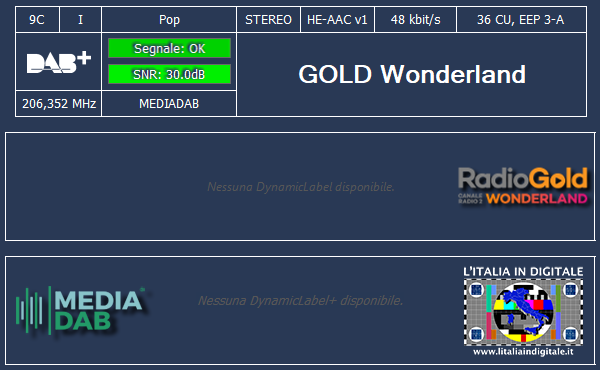Open the L'Italia in Digitale test card image
This screenshot has width=600, height=370.
pyautogui.click(x=523, y=312)
